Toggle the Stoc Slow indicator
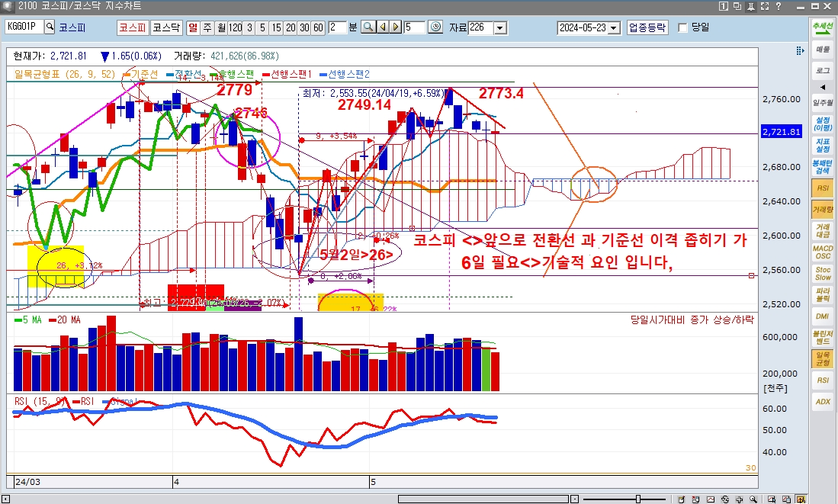838x504 pixels. pos(823,274)
